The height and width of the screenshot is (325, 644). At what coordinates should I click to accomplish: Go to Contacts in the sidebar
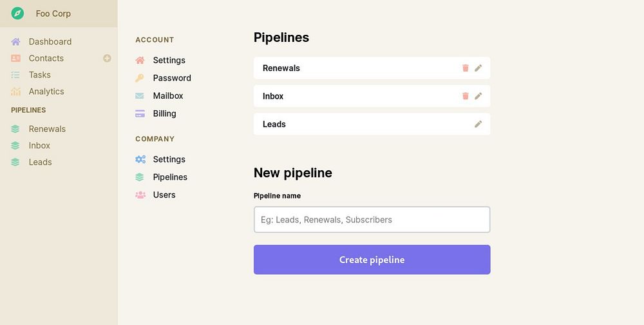coord(46,58)
